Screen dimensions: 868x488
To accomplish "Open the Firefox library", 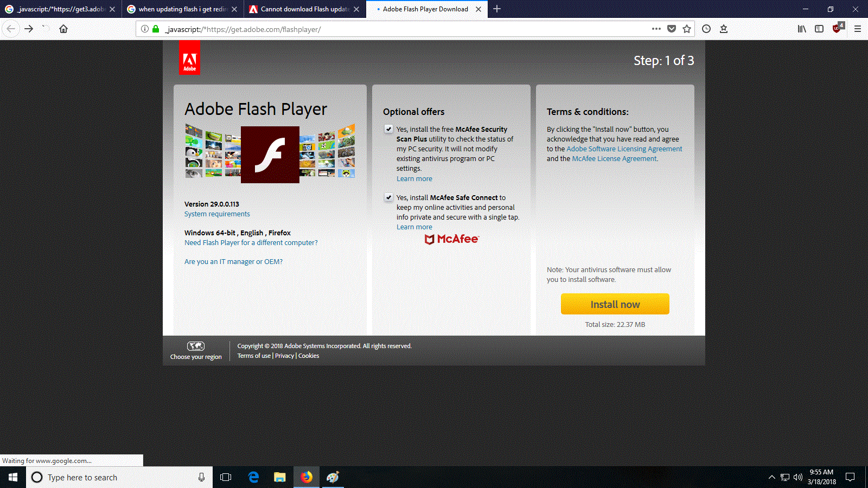I will [802, 29].
